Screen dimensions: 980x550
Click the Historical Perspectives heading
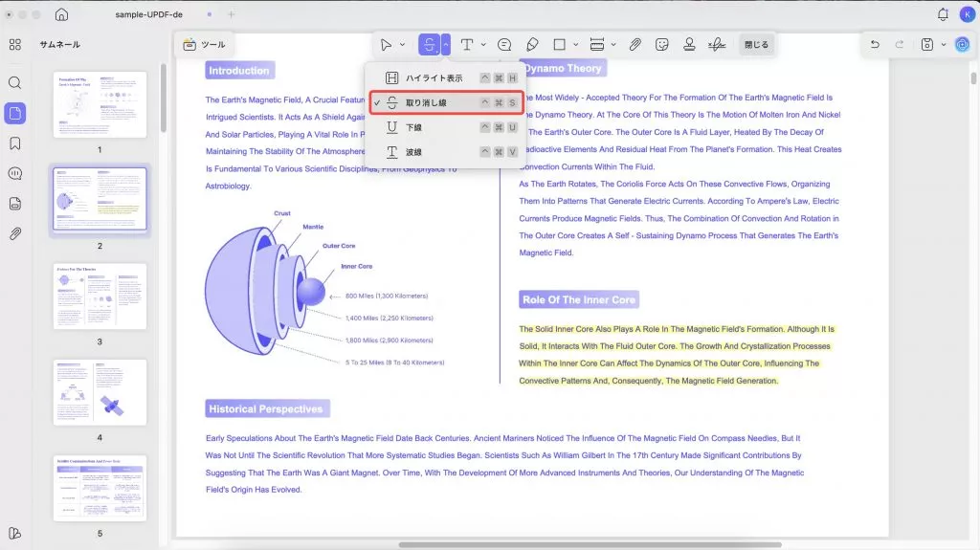[x=266, y=409]
